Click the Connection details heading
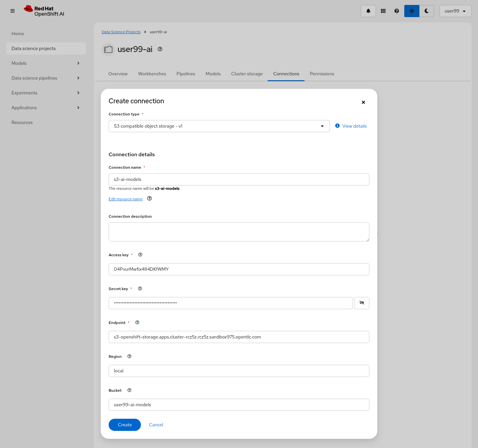 click(x=132, y=155)
